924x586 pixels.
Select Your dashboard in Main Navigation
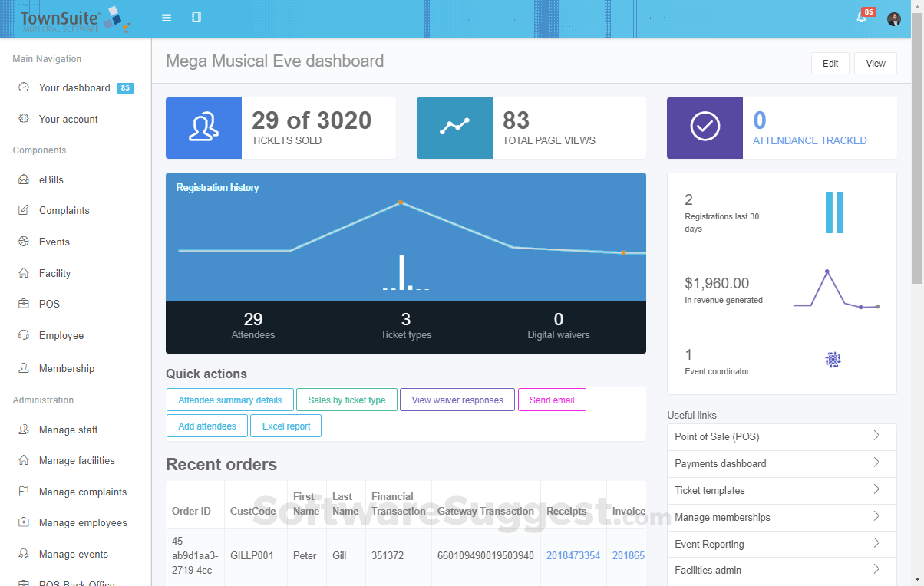tap(73, 87)
